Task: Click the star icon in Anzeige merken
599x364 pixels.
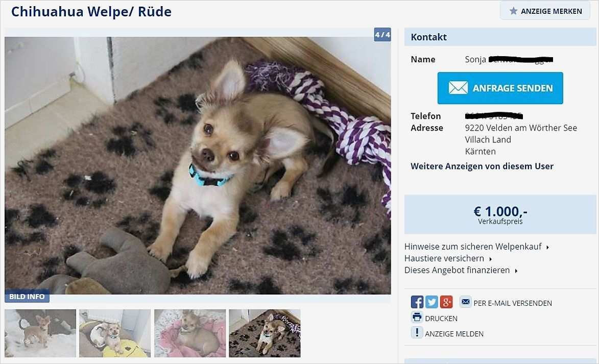Action: (x=513, y=11)
